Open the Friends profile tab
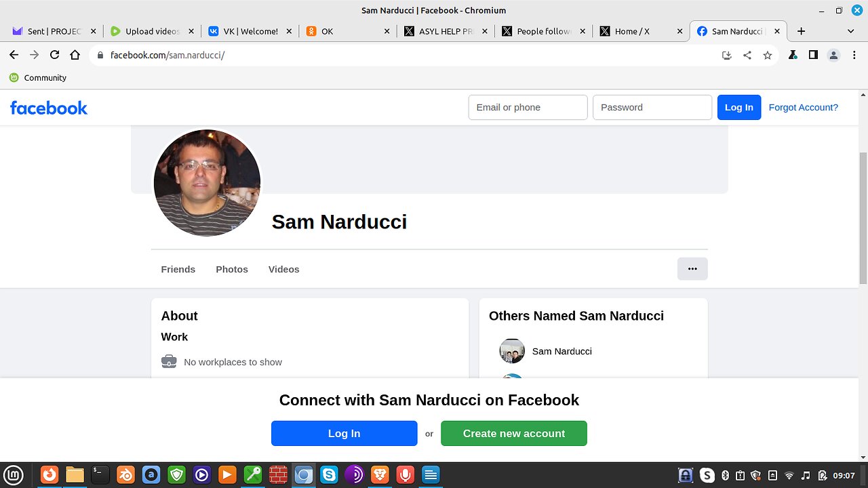This screenshot has height=488, width=868. pos(178,269)
